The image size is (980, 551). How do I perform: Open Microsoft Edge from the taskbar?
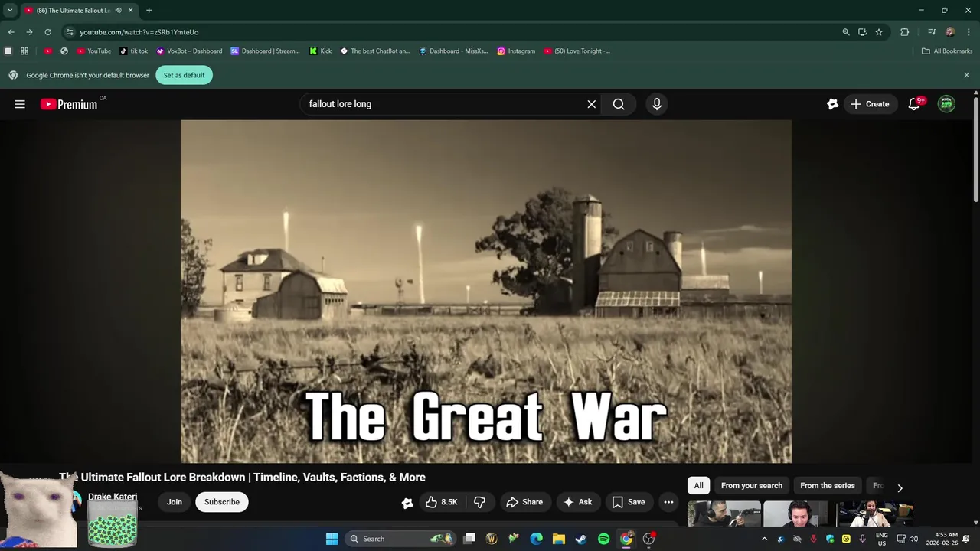pyautogui.click(x=537, y=539)
